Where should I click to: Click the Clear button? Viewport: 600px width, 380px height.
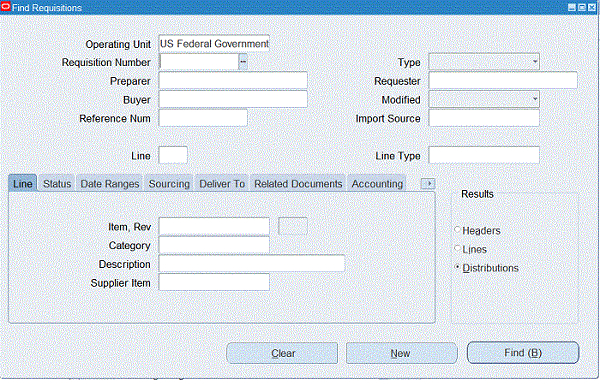pyautogui.click(x=282, y=353)
